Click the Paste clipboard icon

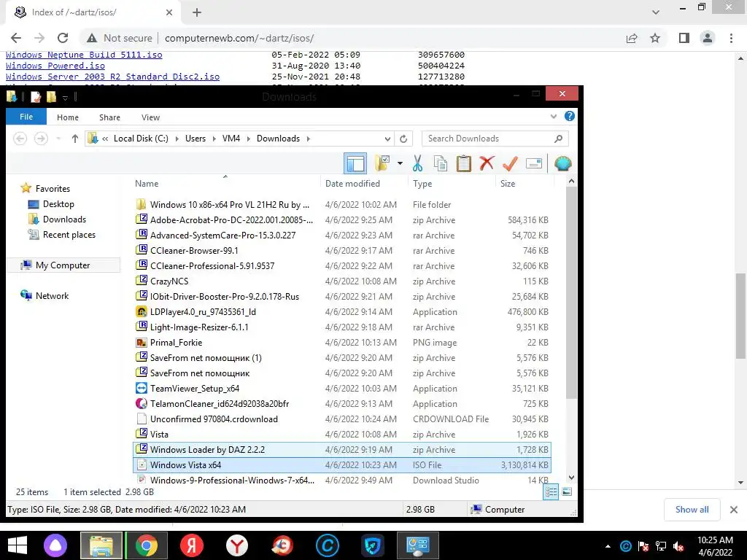463,164
